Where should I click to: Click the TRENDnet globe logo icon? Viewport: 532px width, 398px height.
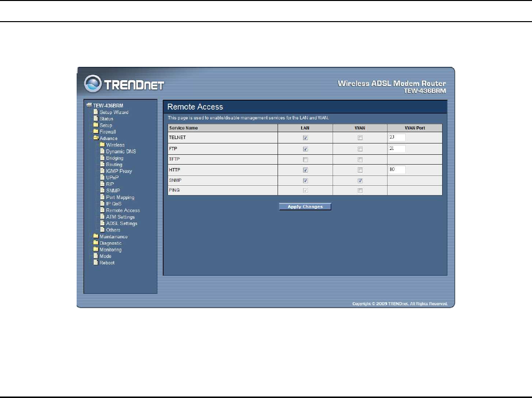93,84
